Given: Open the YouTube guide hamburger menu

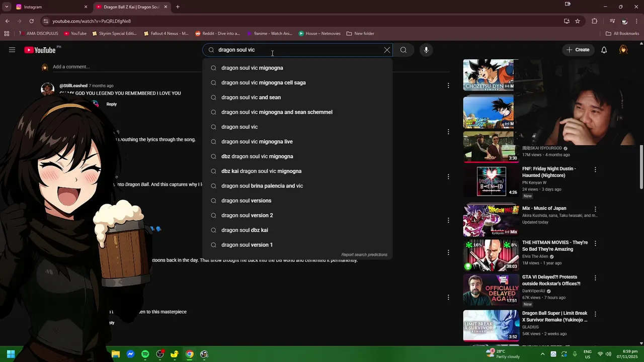Looking at the screenshot, I should point(12,50).
